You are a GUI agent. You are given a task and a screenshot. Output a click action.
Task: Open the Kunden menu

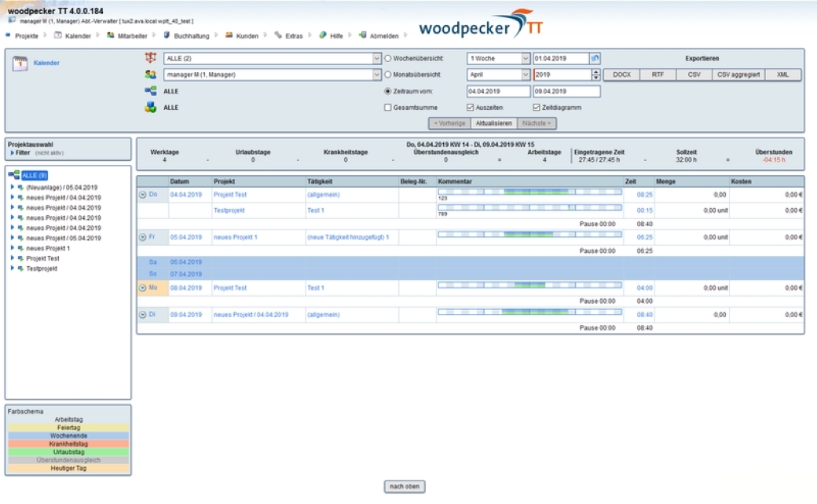(247, 36)
